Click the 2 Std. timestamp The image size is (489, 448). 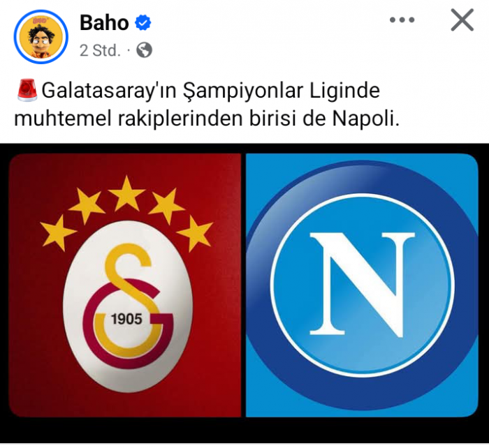click(x=100, y=50)
